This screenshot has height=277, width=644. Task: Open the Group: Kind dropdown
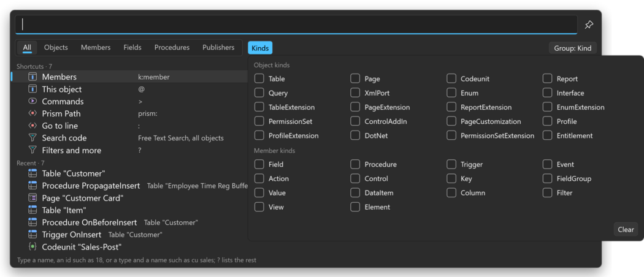(572, 48)
